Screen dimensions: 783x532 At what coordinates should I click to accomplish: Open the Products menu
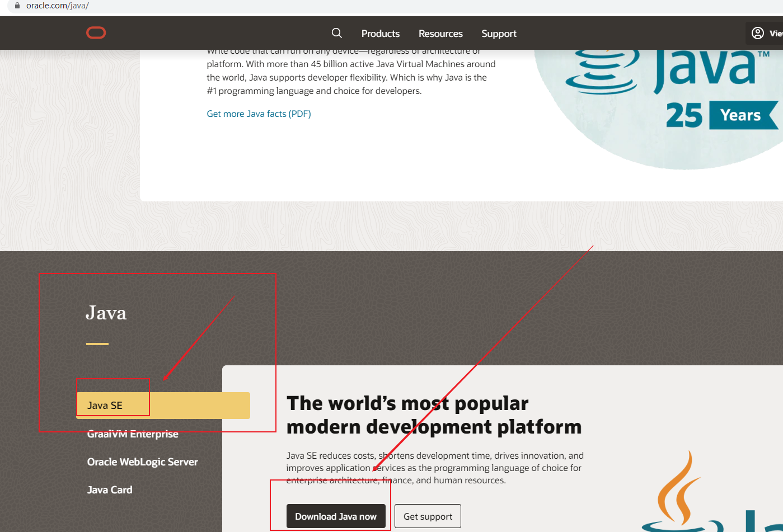(x=381, y=34)
